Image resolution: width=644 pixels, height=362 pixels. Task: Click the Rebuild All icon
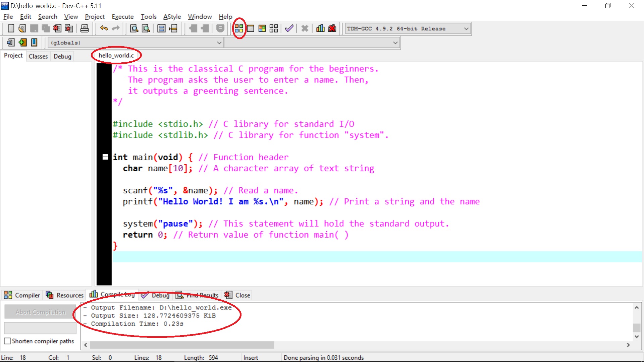click(x=274, y=28)
